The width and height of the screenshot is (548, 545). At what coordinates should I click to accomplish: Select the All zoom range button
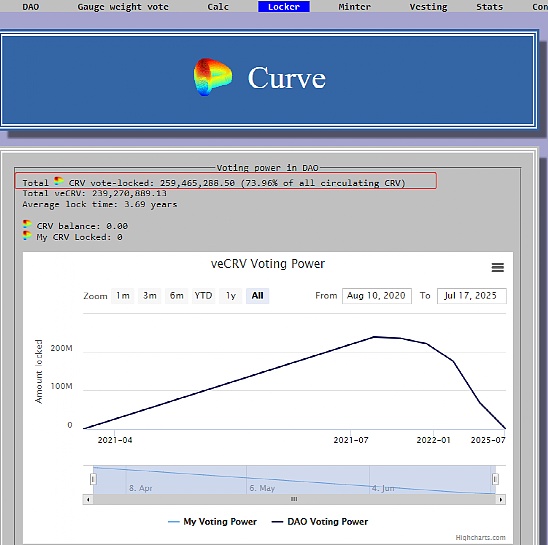click(x=258, y=296)
